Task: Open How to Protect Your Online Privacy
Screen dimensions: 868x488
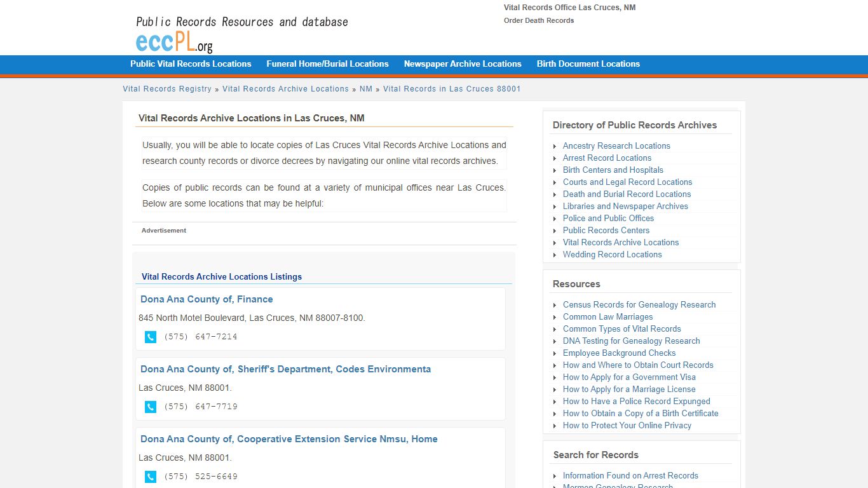Action: click(627, 425)
